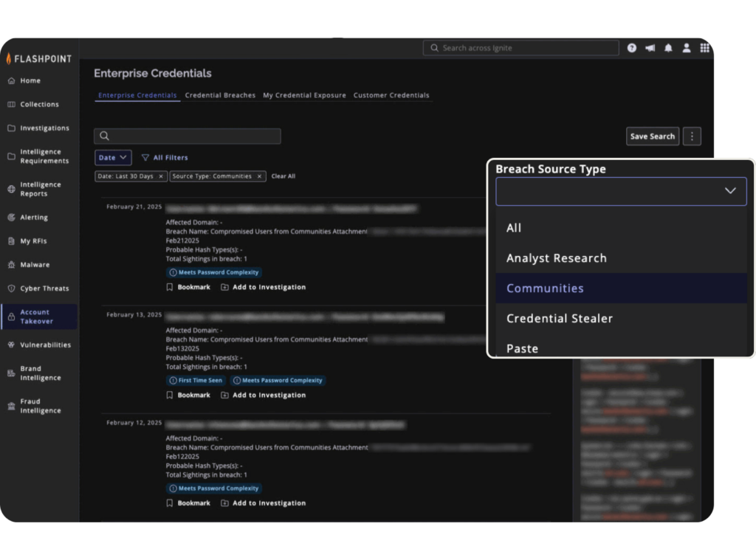The width and height of the screenshot is (756, 560).
Task: Open the more options kebab menu
Action: click(x=692, y=136)
